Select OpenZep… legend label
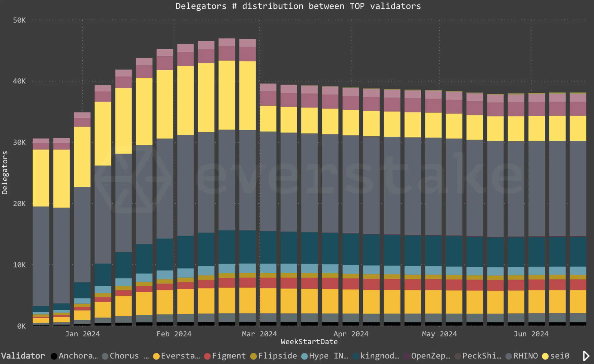The height and width of the screenshot is (364, 594). (431, 356)
